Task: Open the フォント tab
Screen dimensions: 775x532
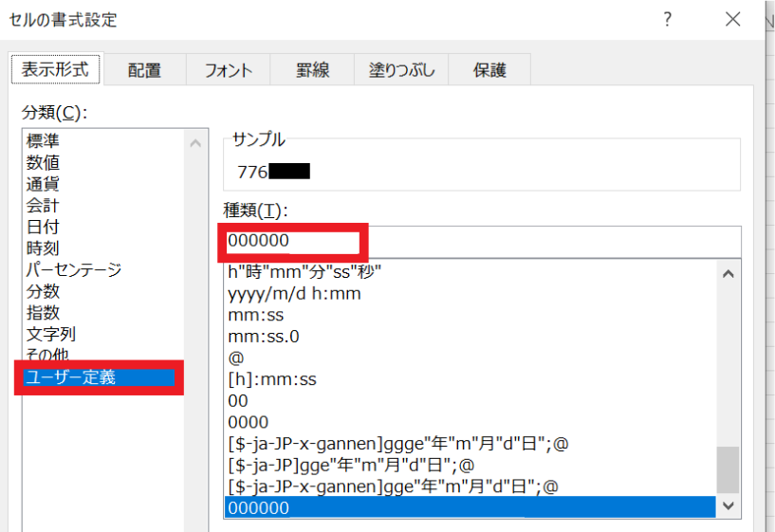Action: (x=229, y=69)
